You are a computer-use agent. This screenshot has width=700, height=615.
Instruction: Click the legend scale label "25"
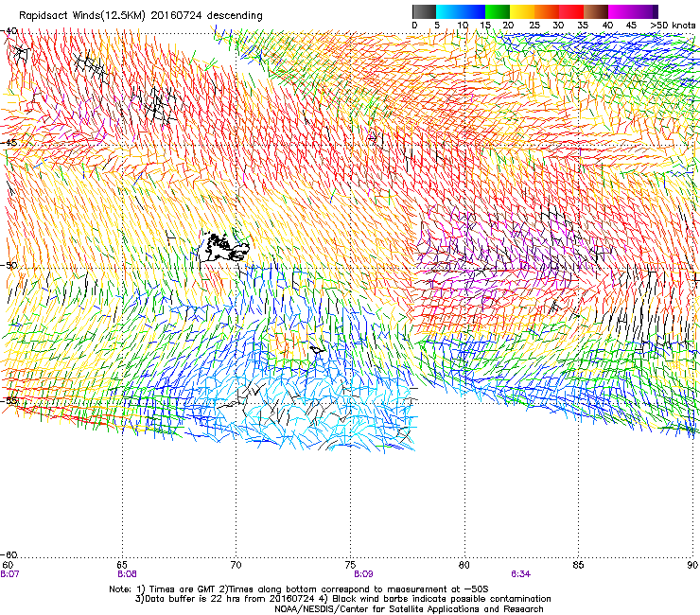[x=534, y=26]
